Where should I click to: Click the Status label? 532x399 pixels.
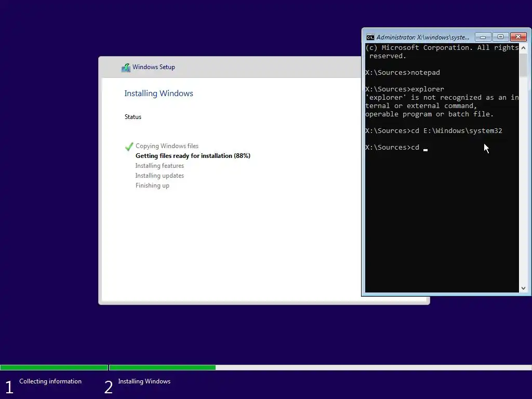(133, 117)
